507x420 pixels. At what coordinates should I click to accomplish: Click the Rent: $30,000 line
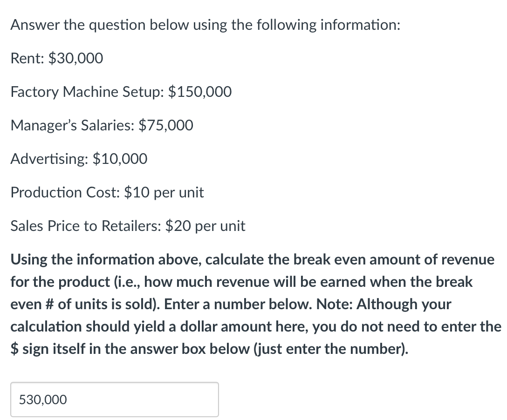click(x=56, y=58)
